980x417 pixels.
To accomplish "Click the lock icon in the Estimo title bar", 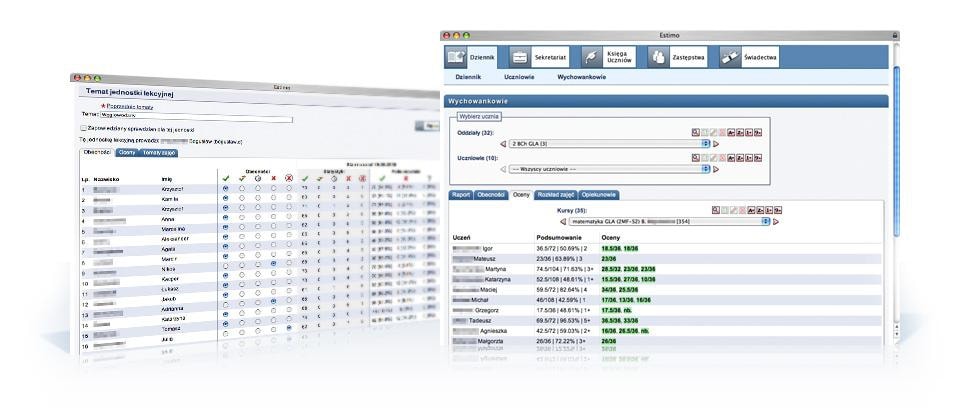I will click(x=895, y=36).
